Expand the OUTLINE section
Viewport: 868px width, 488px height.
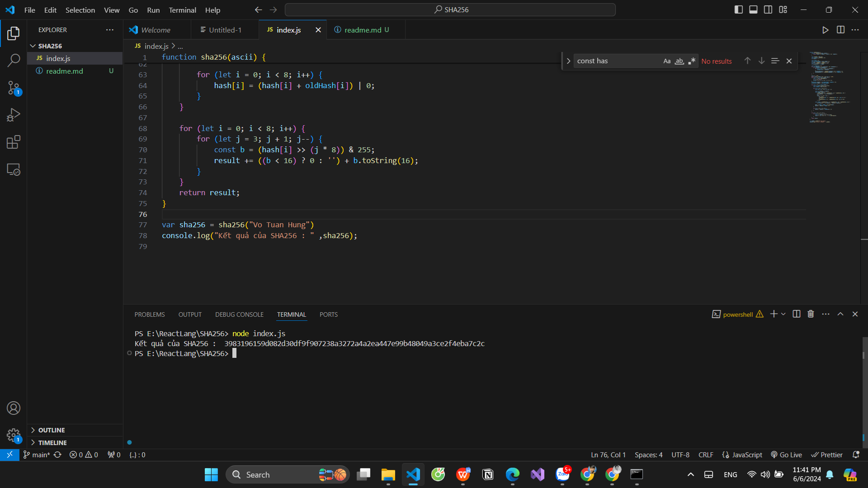[x=52, y=430]
